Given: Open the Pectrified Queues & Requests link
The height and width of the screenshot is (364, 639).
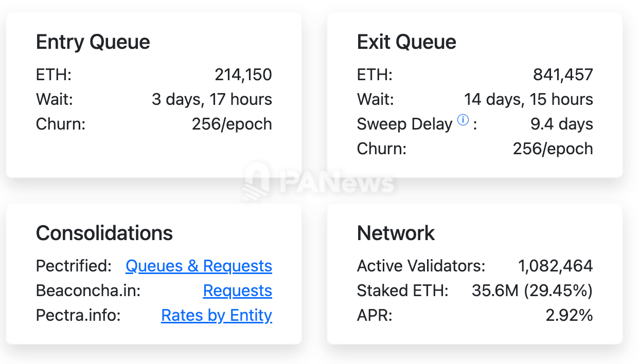Looking at the screenshot, I should tap(199, 266).
